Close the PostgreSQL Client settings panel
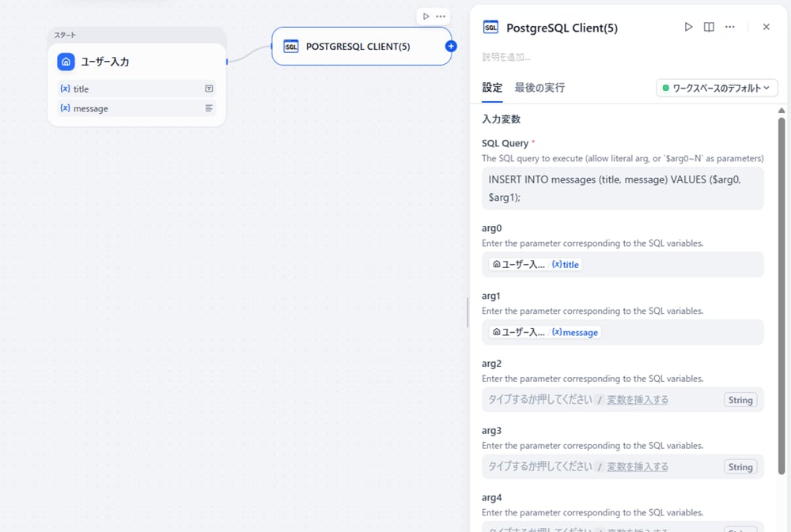 (766, 27)
